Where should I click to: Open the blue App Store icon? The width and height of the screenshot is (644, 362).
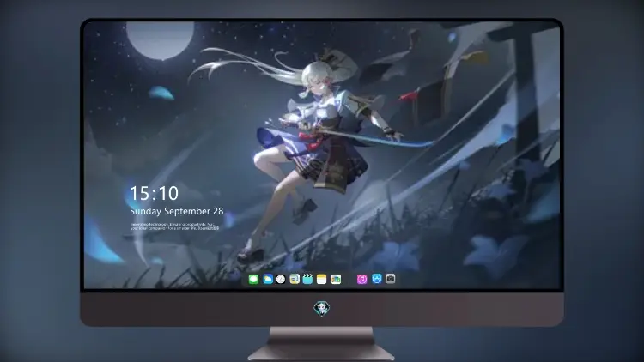(x=377, y=279)
